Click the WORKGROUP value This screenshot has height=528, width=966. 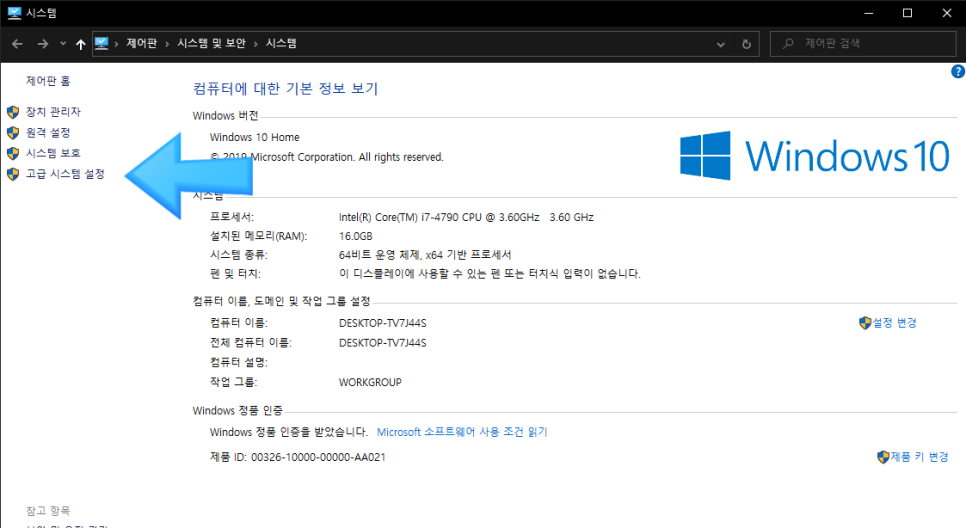370,382
